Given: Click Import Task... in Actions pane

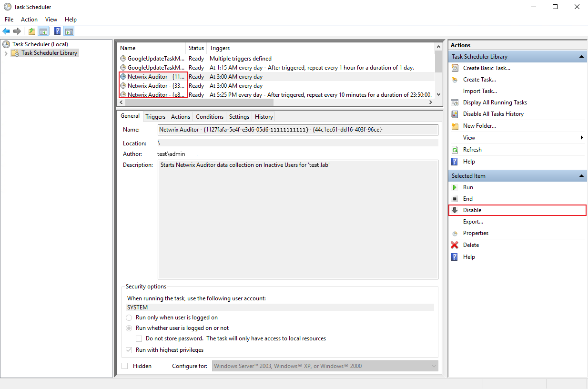Looking at the screenshot, I should point(480,91).
